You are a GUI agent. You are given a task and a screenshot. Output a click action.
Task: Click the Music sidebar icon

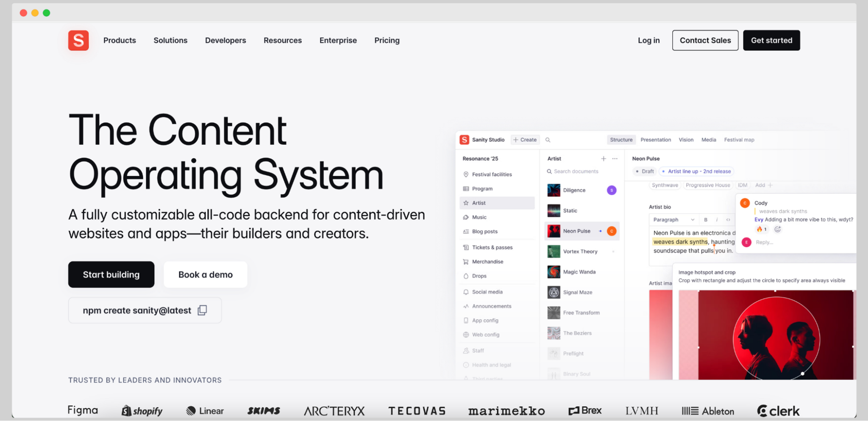(466, 217)
